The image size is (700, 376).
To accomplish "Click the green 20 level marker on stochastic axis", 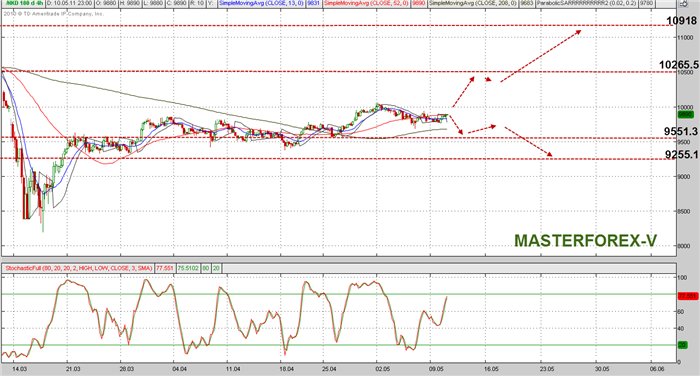I will (x=683, y=345).
